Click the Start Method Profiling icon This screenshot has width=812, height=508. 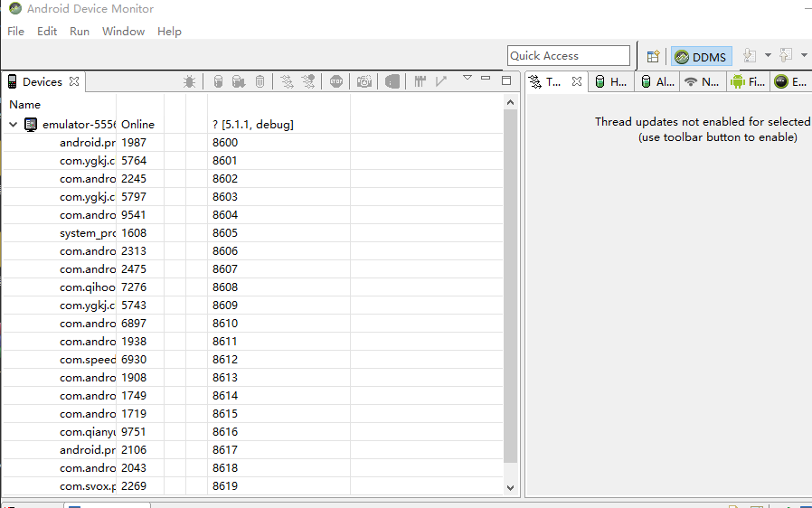tap(308, 82)
